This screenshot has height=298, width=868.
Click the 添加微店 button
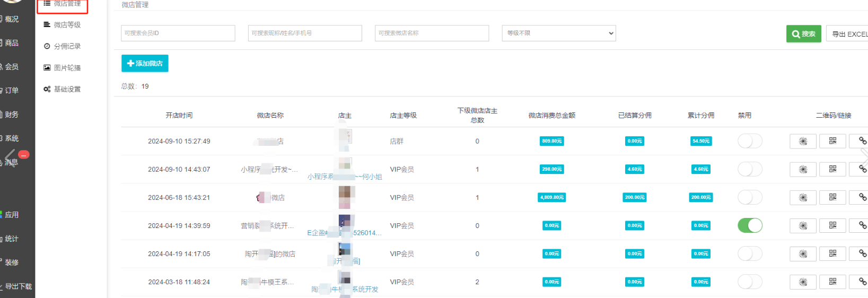145,64
